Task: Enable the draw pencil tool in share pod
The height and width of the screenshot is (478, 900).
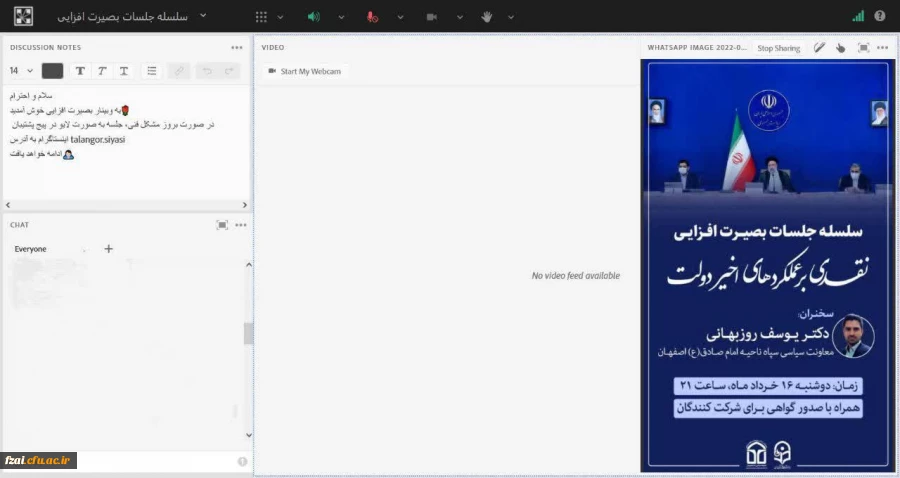Action: 819,47
